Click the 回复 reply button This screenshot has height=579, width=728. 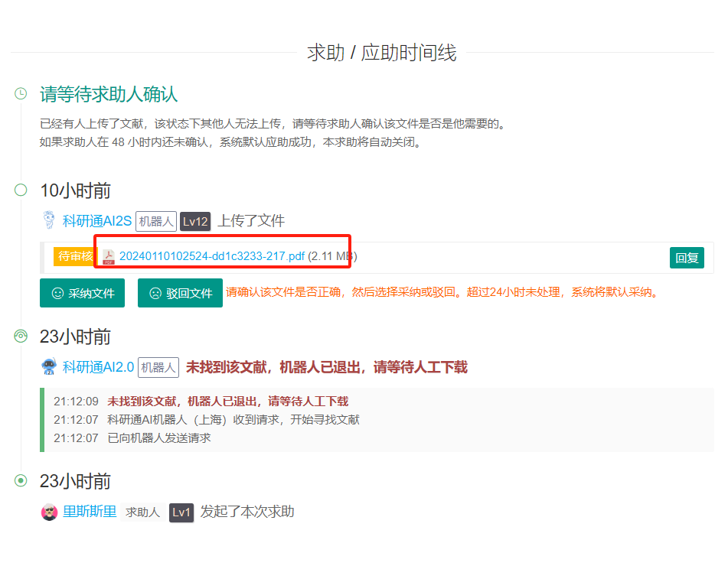[687, 258]
